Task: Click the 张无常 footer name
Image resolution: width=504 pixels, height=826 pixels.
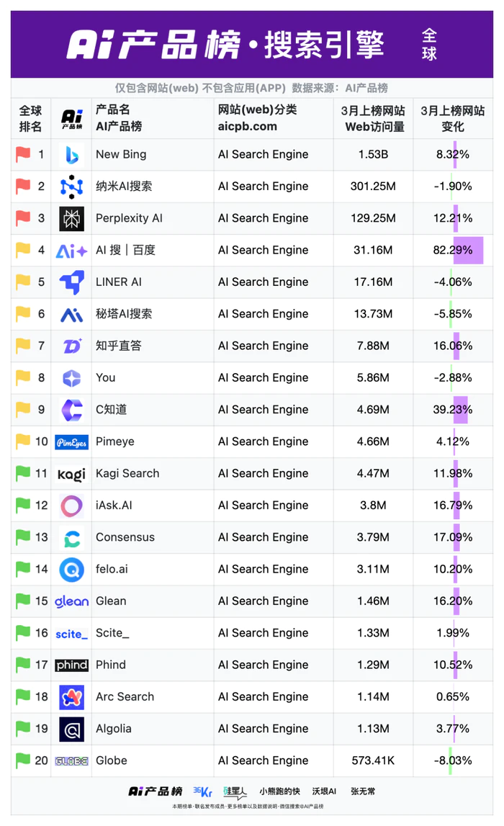Action: click(363, 791)
